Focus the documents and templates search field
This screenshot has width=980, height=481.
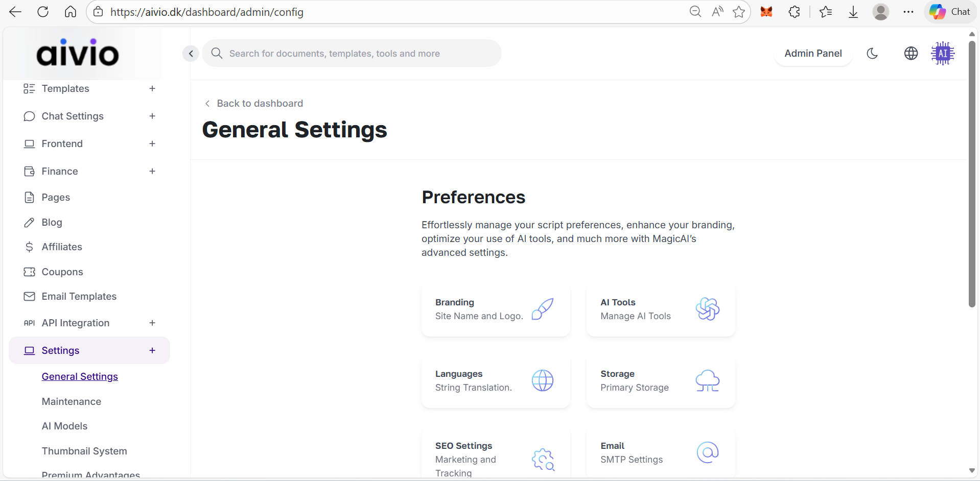[353, 53]
